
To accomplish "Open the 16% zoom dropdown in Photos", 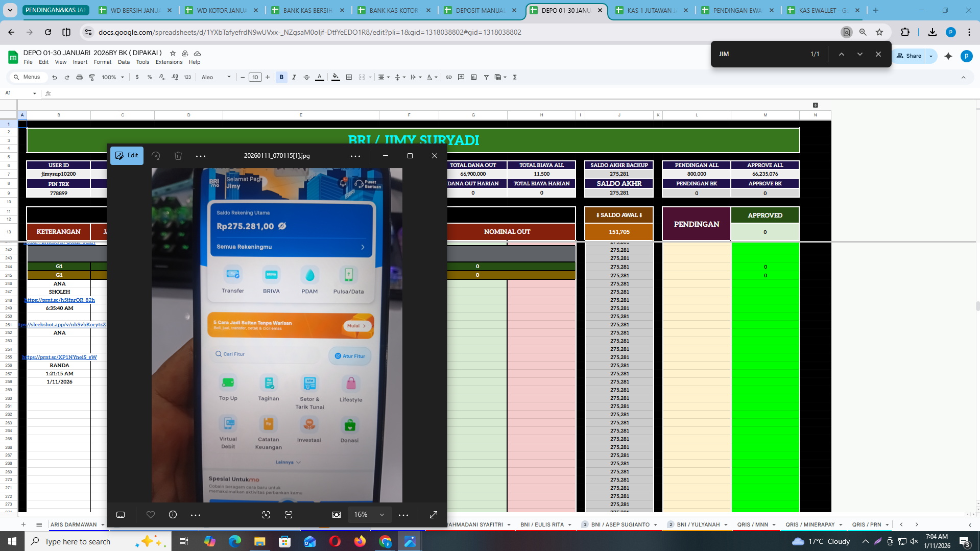I will click(x=370, y=515).
